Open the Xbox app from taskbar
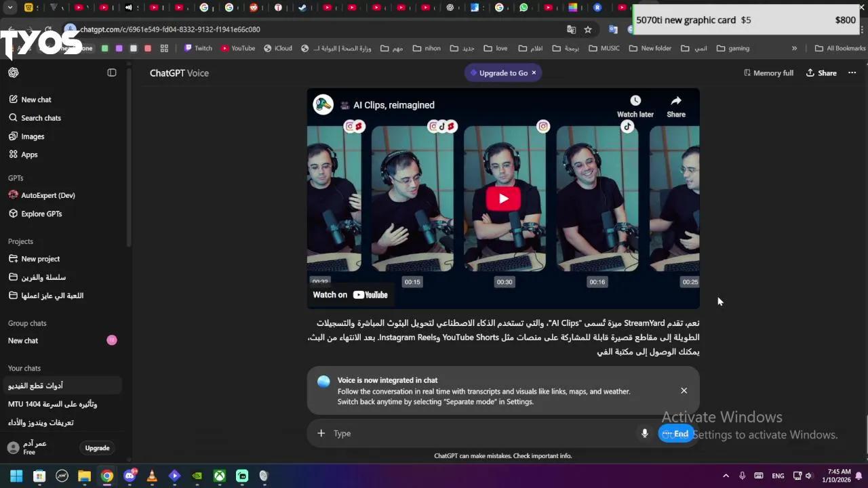The height and width of the screenshot is (488, 868). click(x=220, y=476)
